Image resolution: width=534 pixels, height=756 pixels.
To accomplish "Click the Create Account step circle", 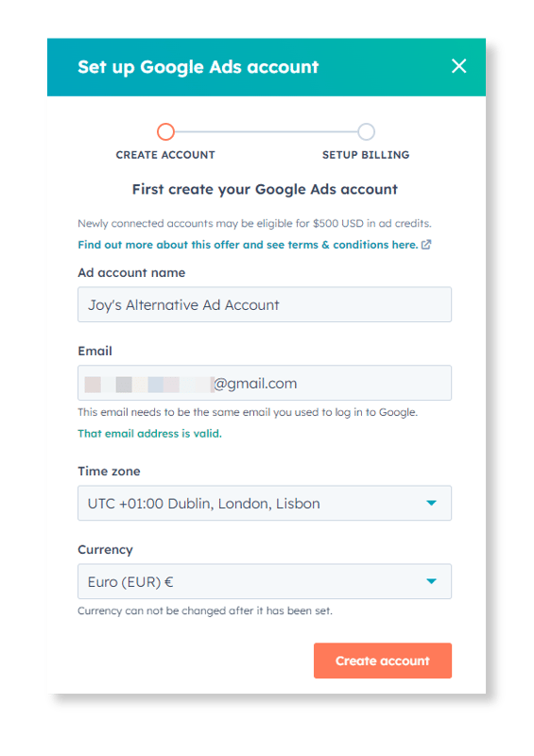I will 165,131.
